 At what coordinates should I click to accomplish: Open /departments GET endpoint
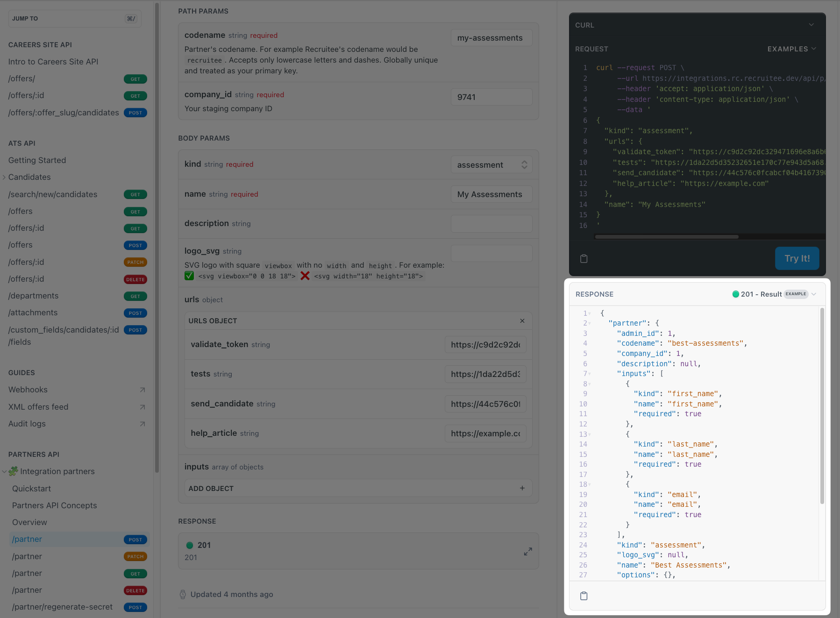click(78, 296)
